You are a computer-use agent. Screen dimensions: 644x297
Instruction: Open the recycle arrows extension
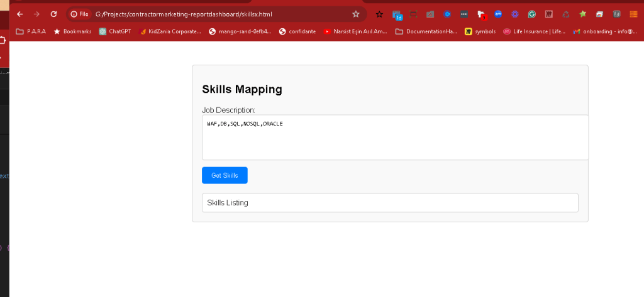[x=566, y=14]
